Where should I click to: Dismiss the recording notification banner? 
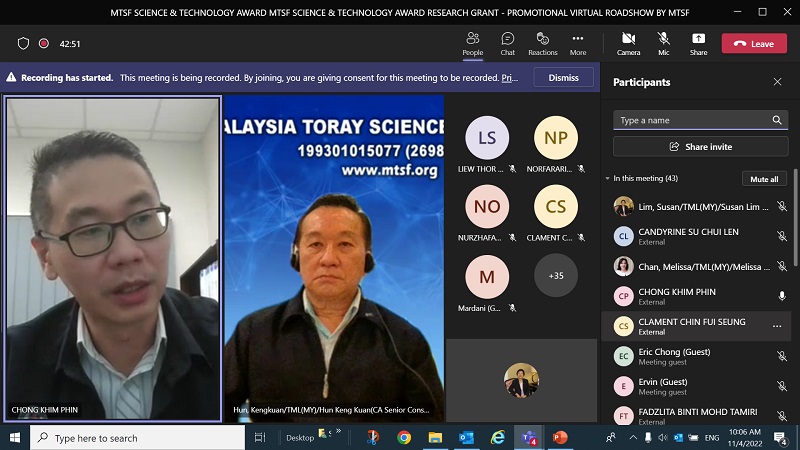[563, 78]
